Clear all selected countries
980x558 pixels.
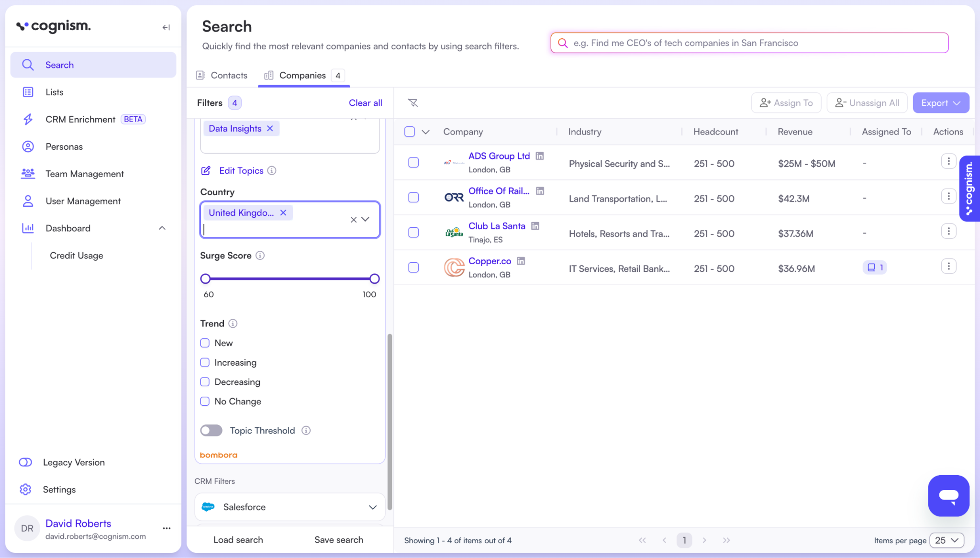353,220
